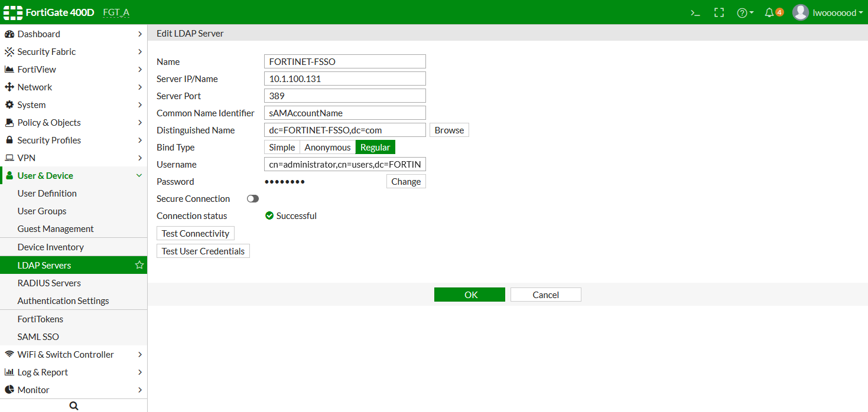Screen dimensions: 868x412
Task: Click the lwoooood profile avatar icon
Action: 801,12
